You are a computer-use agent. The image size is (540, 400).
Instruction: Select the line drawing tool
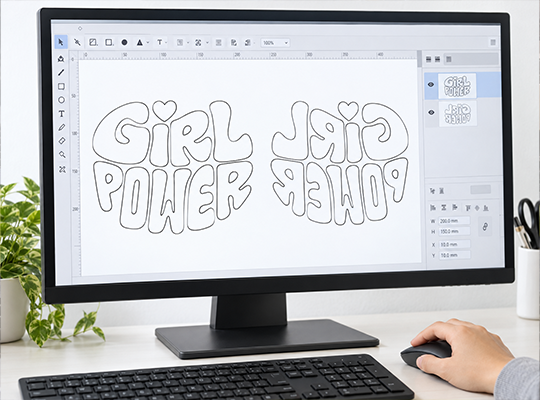[61, 72]
